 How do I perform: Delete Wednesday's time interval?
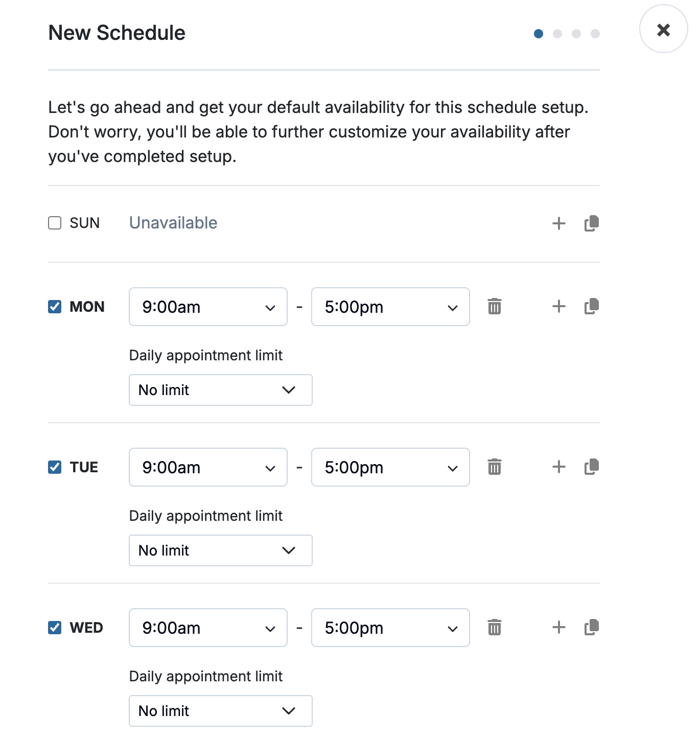pos(495,628)
